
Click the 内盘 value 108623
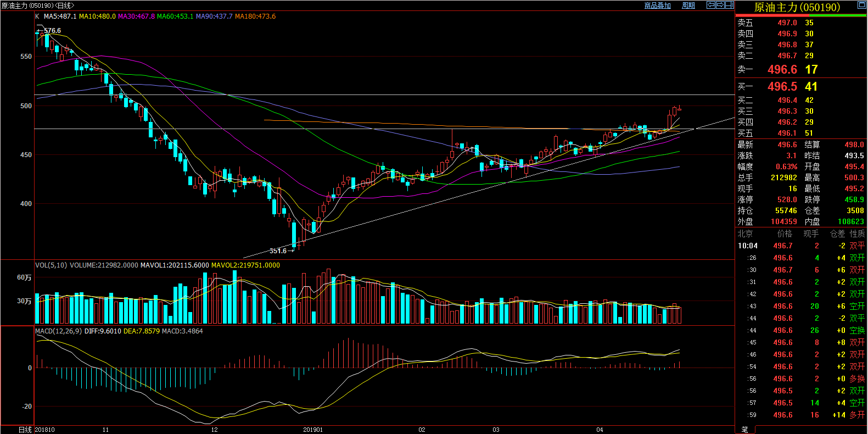pos(851,222)
